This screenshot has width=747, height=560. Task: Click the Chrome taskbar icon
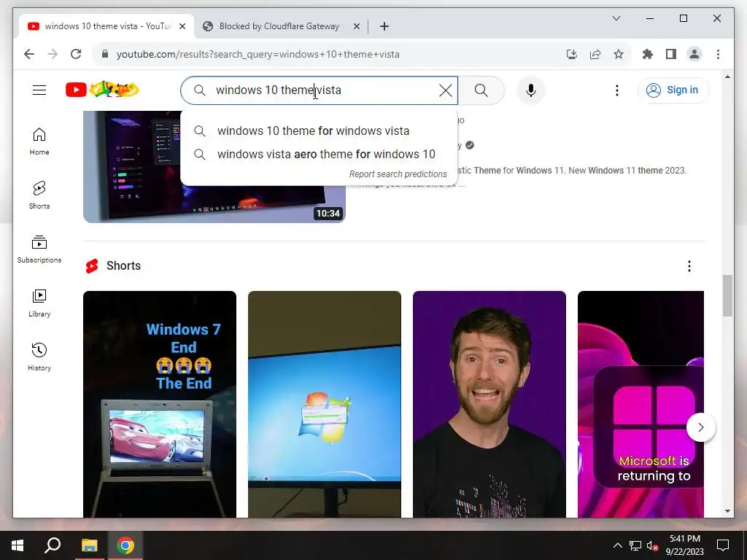(125, 545)
